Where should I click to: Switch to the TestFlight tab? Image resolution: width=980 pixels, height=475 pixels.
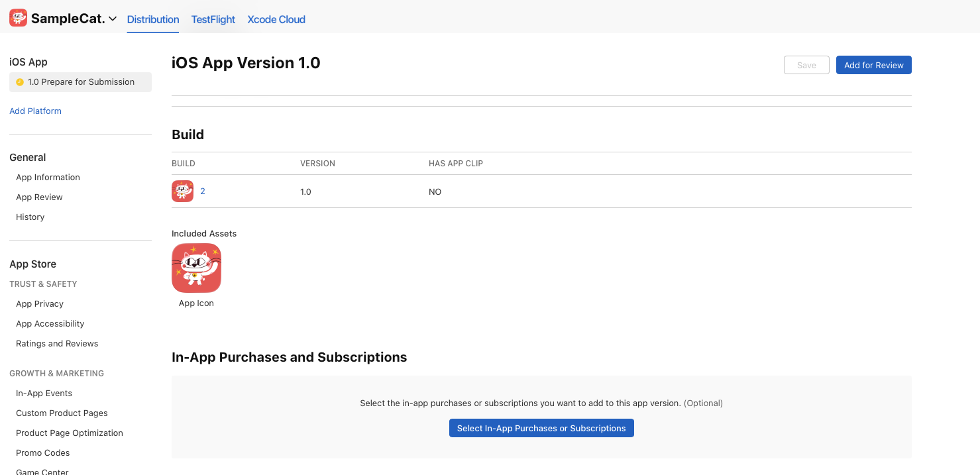click(x=213, y=19)
